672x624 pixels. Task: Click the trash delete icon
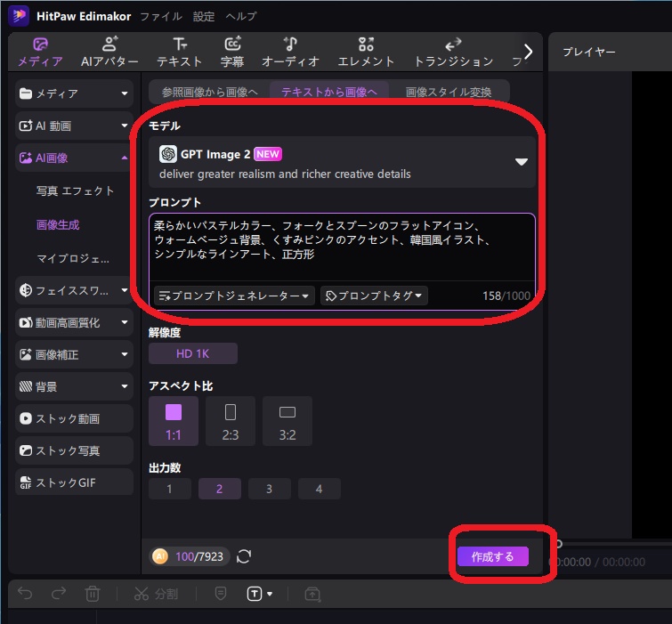pos(93,594)
